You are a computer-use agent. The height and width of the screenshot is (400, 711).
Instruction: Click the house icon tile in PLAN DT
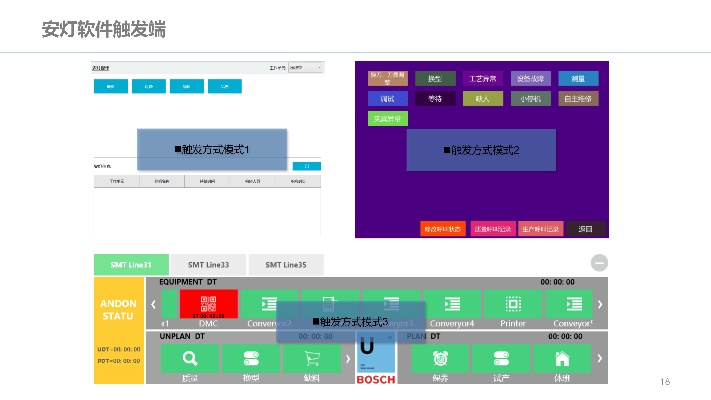(x=562, y=358)
